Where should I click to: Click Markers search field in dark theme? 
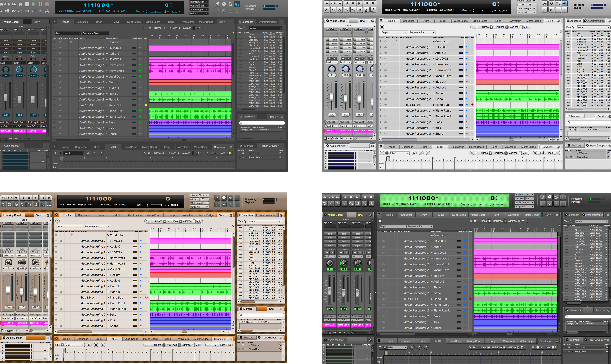(x=262, y=123)
